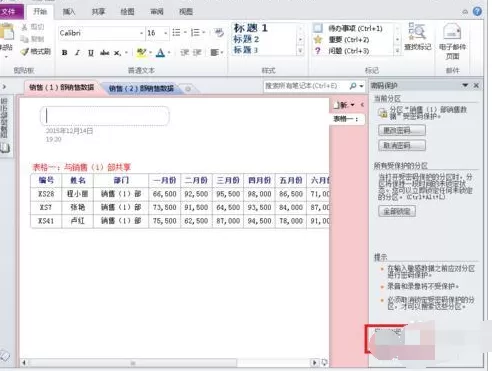Clear formatting with the eraser icon

(x=219, y=32)
